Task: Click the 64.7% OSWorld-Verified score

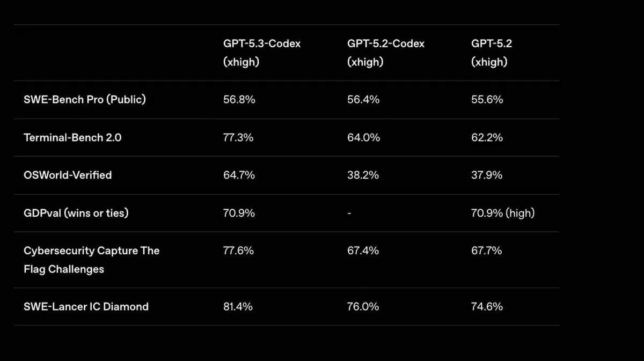Action: point(239,175)
